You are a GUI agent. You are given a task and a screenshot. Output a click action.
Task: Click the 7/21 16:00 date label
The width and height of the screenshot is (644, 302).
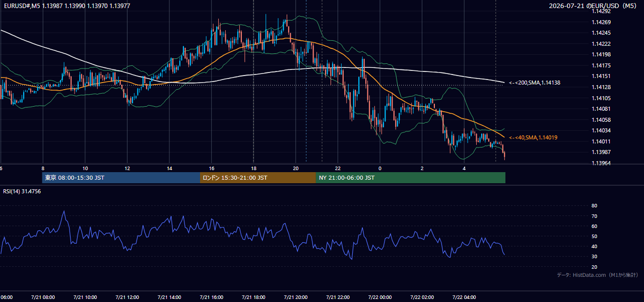tap(211, 297)
